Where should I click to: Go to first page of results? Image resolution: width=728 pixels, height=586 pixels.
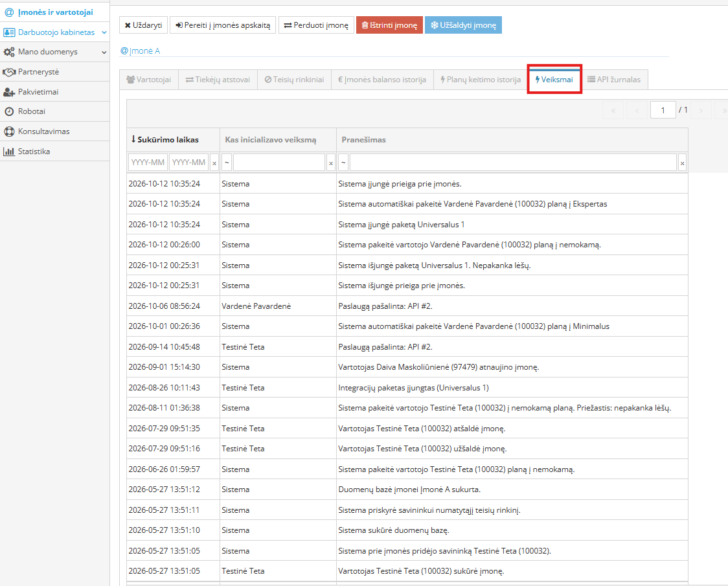[613, 111]
